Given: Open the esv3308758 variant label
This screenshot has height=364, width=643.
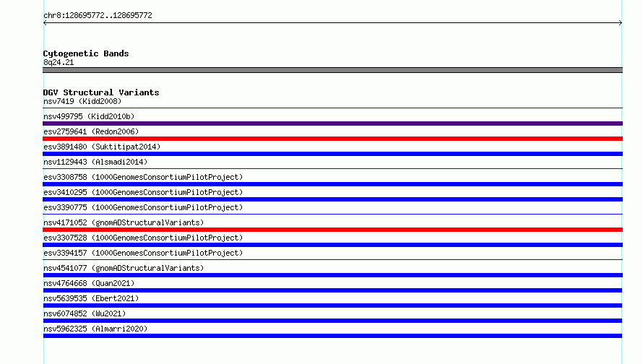Looking at the screenshot, I should 143,177.
